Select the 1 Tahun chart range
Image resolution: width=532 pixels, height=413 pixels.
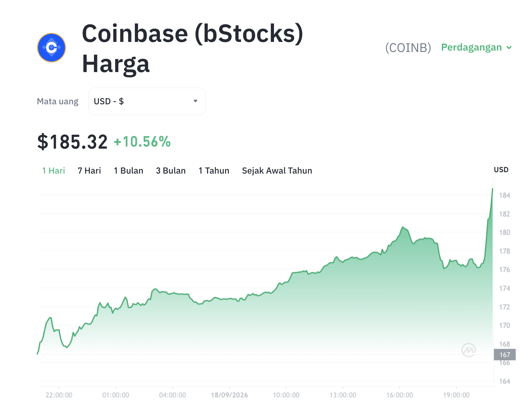coord(214,171)
